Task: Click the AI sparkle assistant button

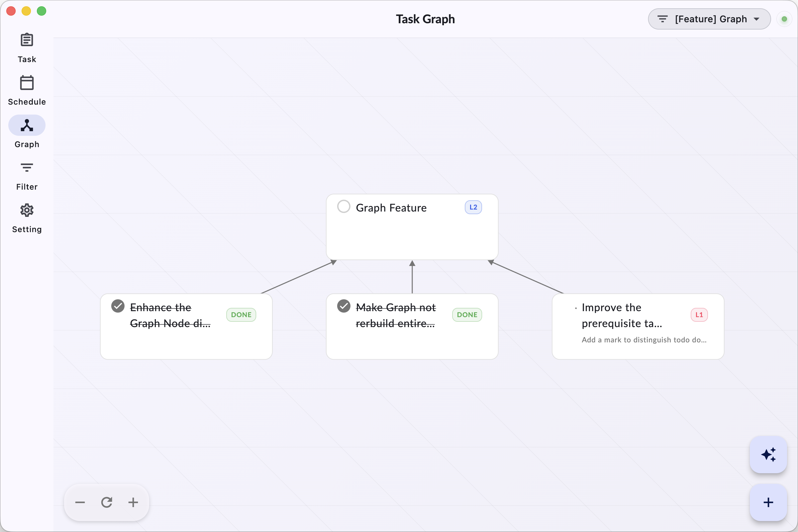Action: coord(768,455)
